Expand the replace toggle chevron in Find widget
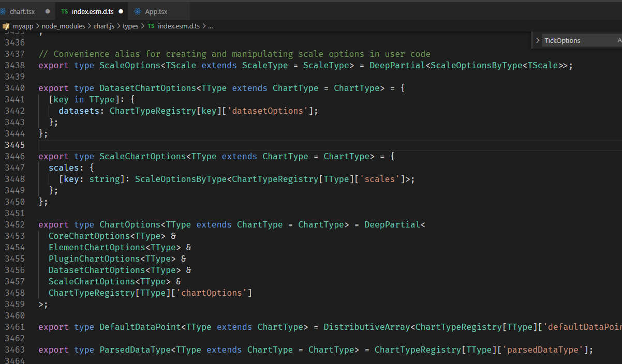Screen dimensions: 622x364 538,40
